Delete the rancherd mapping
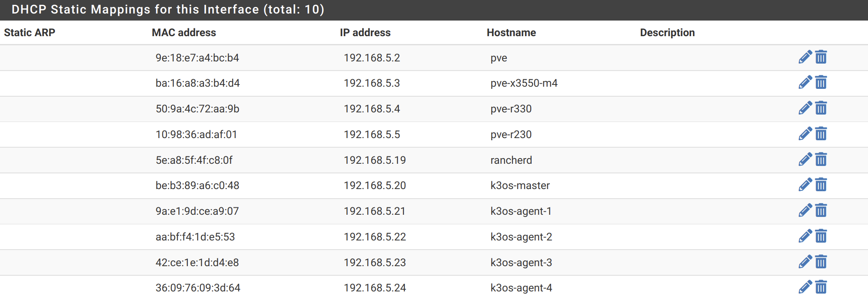 (x=821, y=159)
